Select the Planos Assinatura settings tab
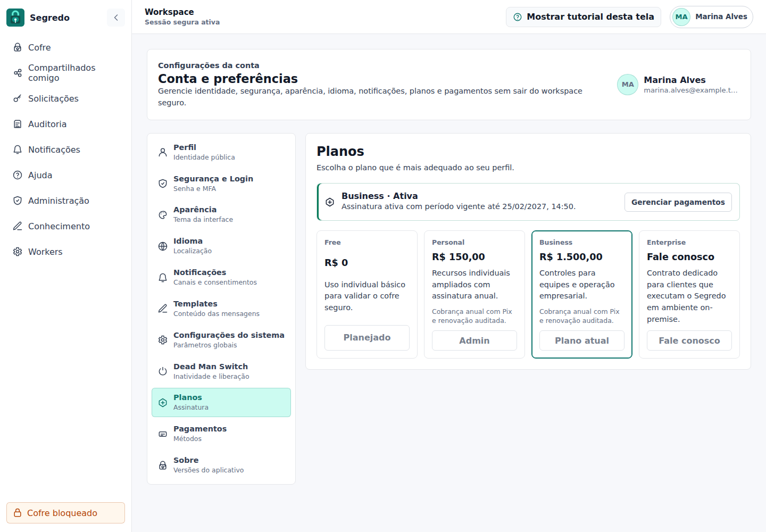This screenshot has height=532, width=766. (x=221, y=402)
